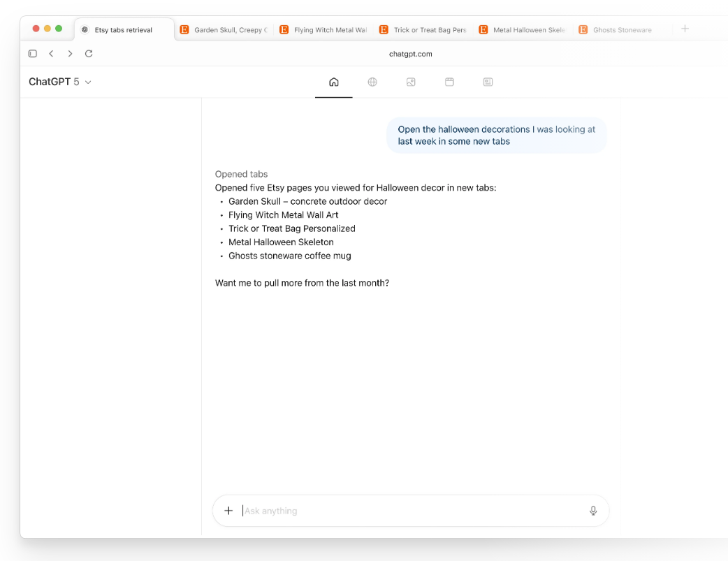
Task: Switch to the Garden Skull tab
Action: [x=224, y=29]
